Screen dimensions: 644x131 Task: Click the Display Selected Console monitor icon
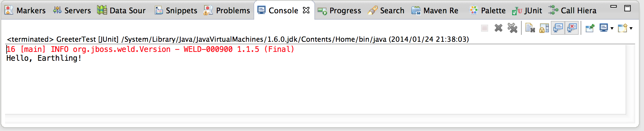click(x=603, y=28)
